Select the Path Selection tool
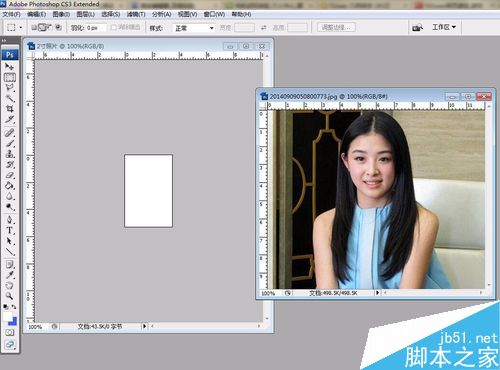 tap(9, 241)
